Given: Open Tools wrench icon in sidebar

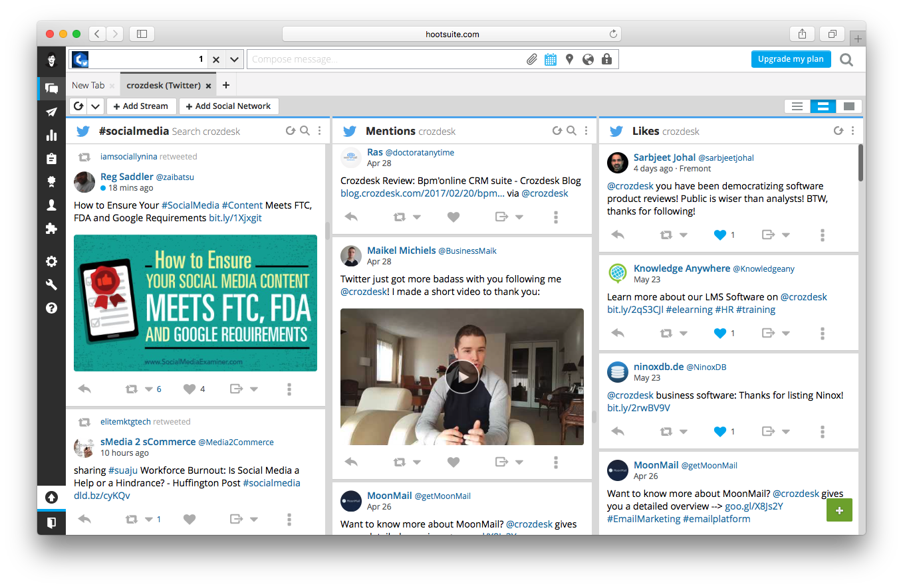Looking at the screenshot, I should (x=51, y=285).
